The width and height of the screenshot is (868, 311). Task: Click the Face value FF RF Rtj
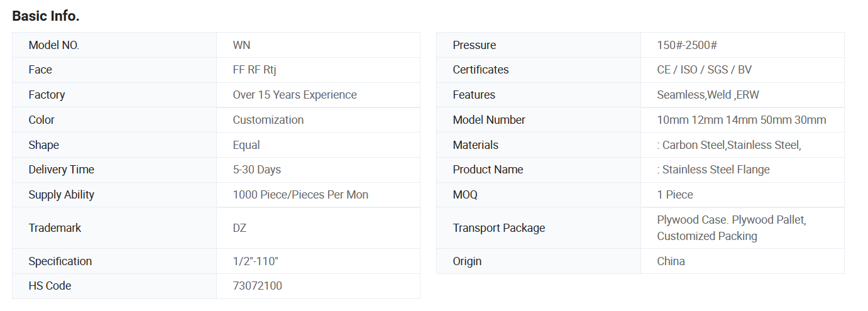coord(255,70)
